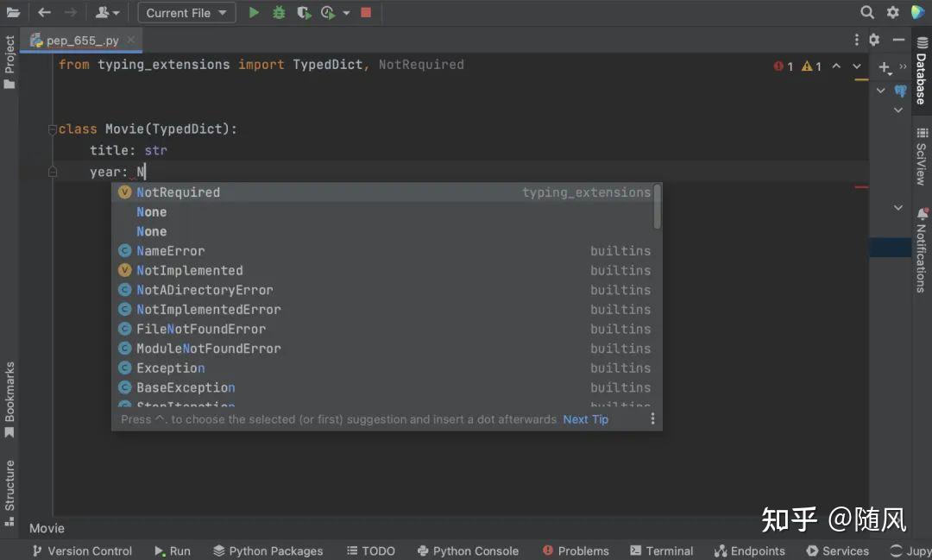Open the Notifications tool window
Viewport: 932px width, 560px height.
pyautogui.click(x=922, y=249)
